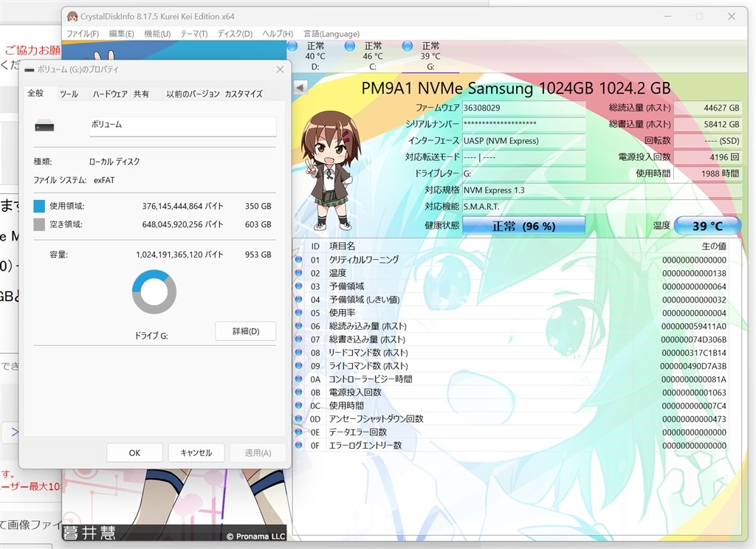Click the 詳細(D) button
The height and width of the screenshot is (549, 756).
pos(246,331)
